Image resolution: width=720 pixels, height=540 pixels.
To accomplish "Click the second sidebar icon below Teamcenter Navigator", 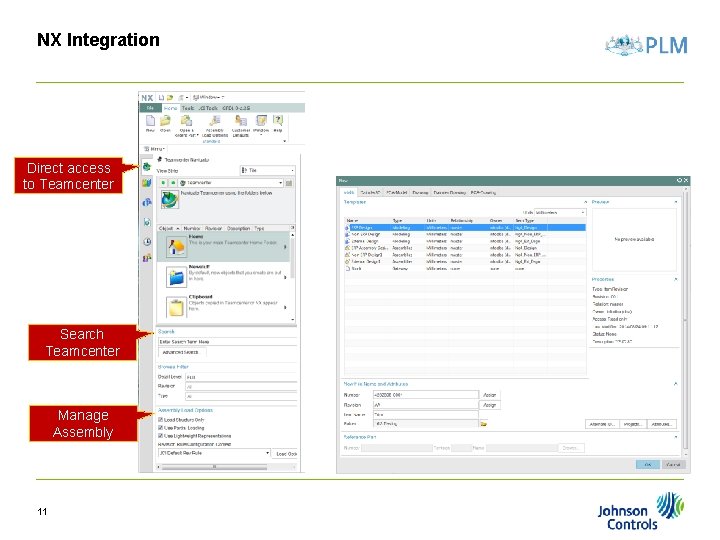I will (x=146, y=183).
